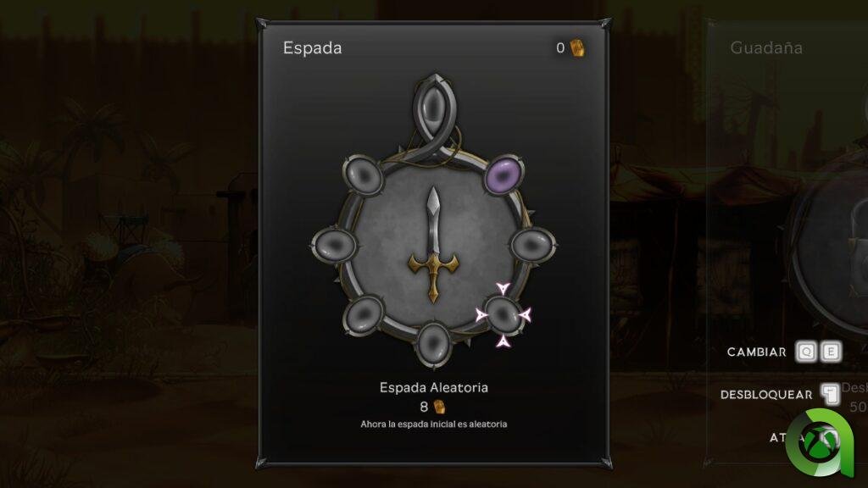Click the Espada card title
Screen dimensions: 868x488
tap(312, 48)
